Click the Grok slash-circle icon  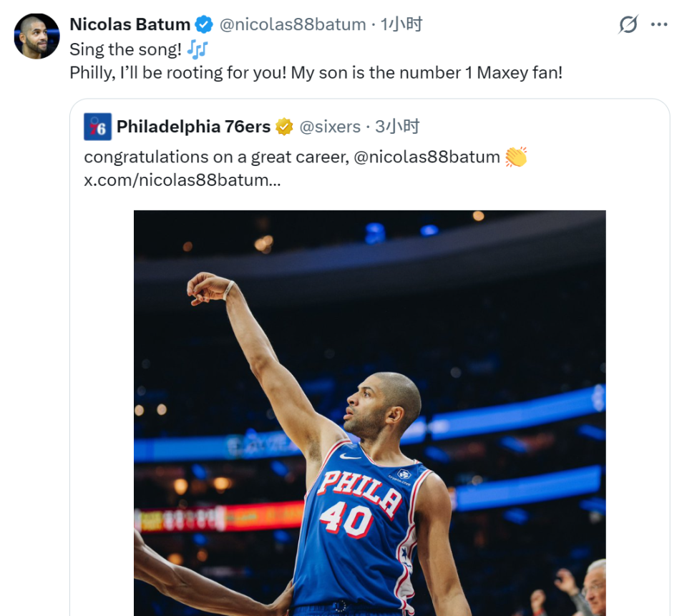click(x=628, y=24)
